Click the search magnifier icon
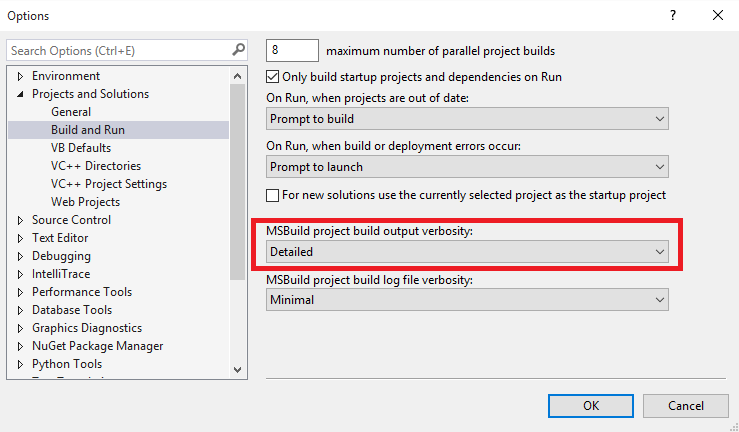The image size is (739, 432). coord(239,49)
